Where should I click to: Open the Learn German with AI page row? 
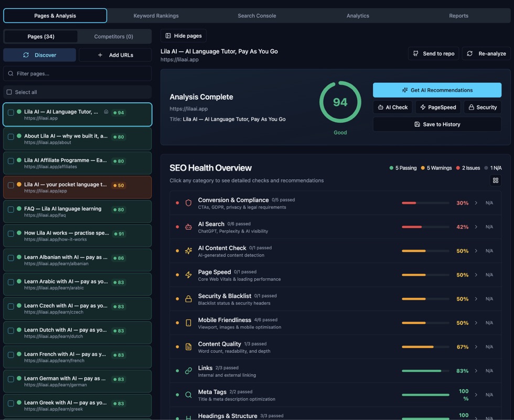[x=78, y=381]
